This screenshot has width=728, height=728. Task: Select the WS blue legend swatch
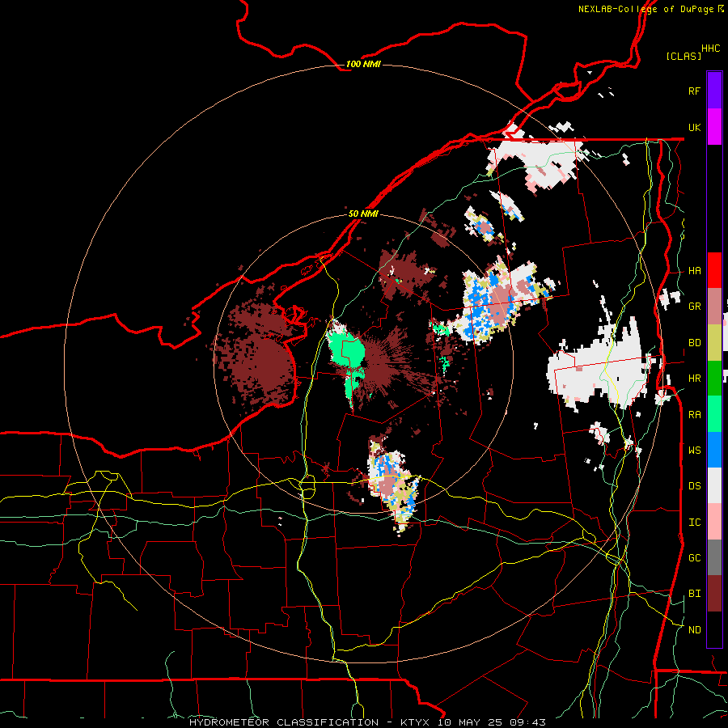(714, 450)
